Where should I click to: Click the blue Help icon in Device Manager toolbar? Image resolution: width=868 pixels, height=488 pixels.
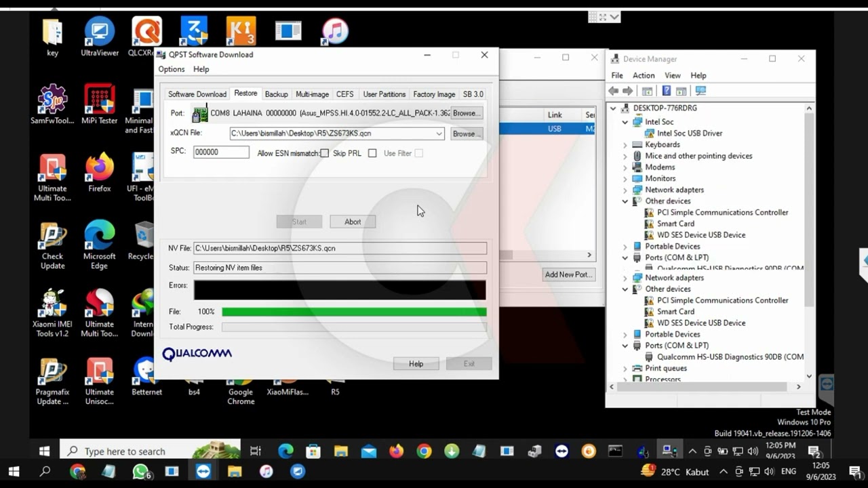(666, 91)
